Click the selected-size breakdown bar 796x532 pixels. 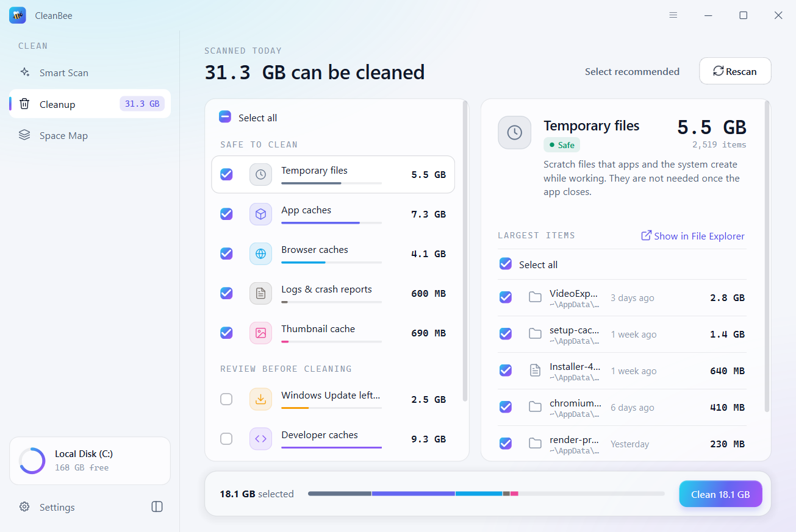[x=486, y=494]
